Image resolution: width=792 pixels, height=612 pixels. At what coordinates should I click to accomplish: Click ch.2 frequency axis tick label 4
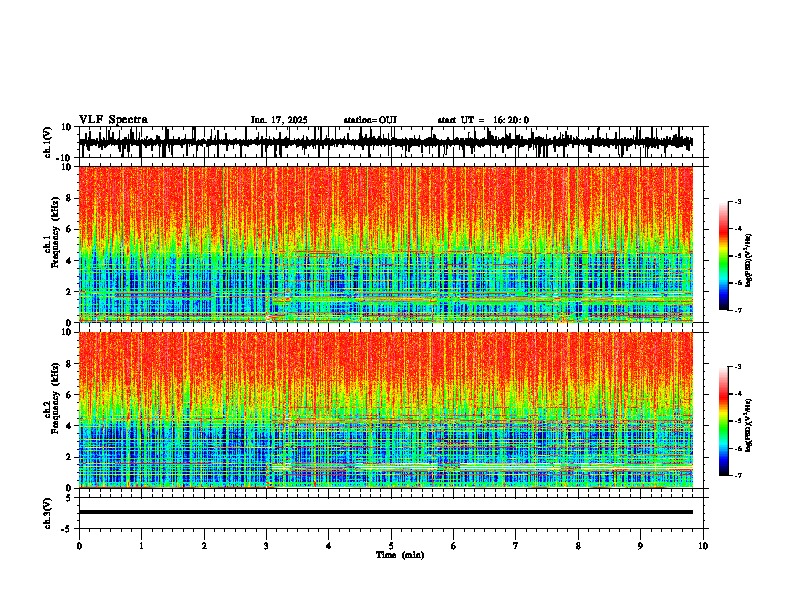[x=69, y=426]
